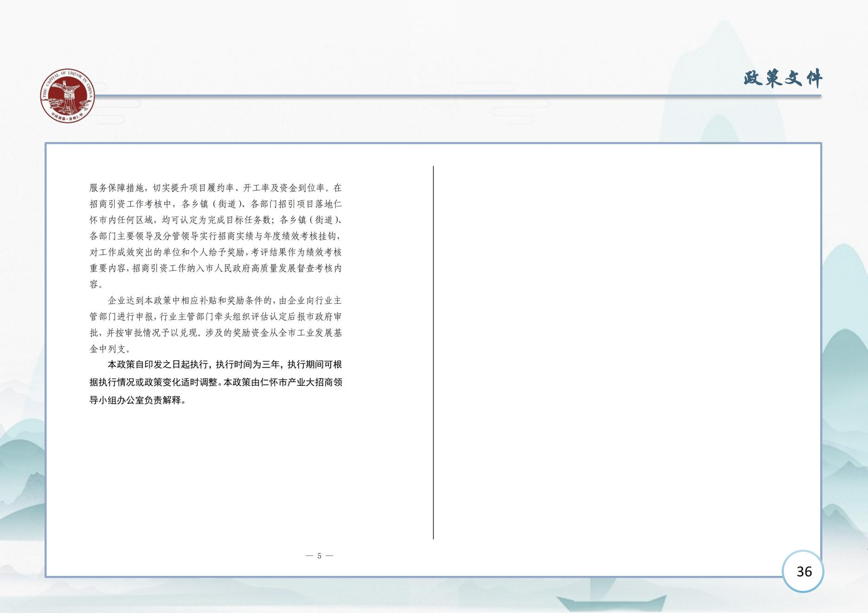Click the bold line starting "本政策自印发之日起执行"
The height and width of the screenshot is (613, 868).
[225, 365]
